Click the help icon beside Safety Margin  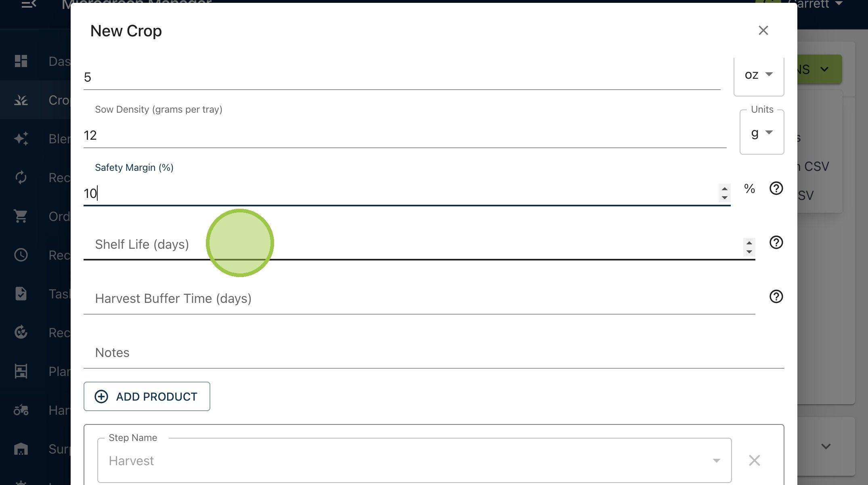tap(776, 188)
